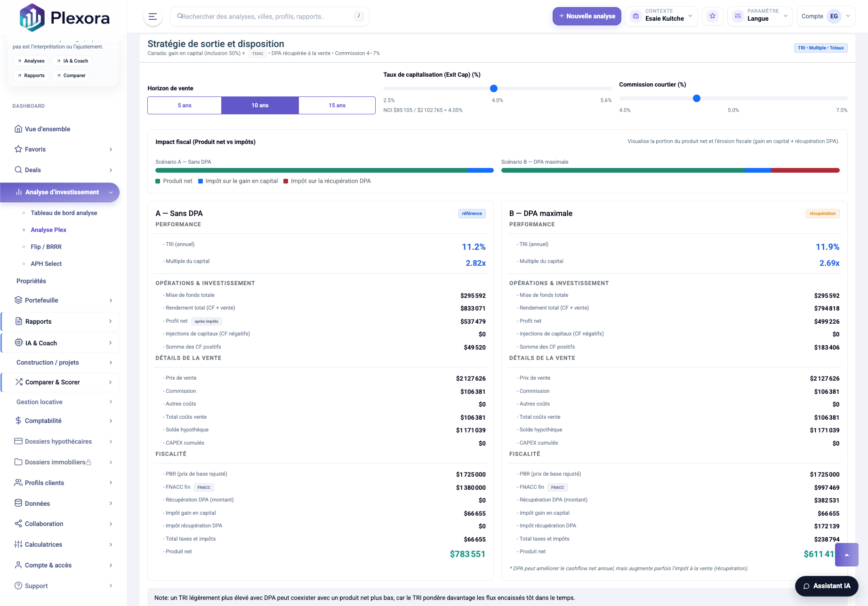Open Flip / BRRR submenu item
The image size is (868, 606).
coord(46,247)
